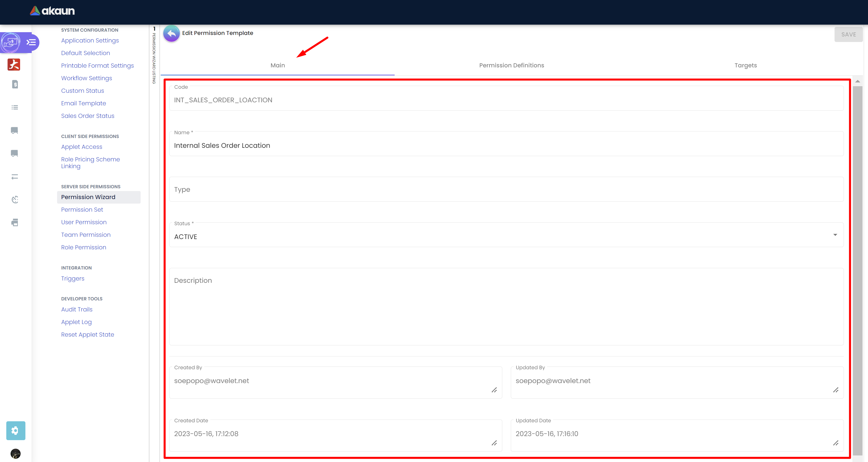Click the dollar document sidebar icon
This screenshot has height=462, width=868.
tap(15, 84)
